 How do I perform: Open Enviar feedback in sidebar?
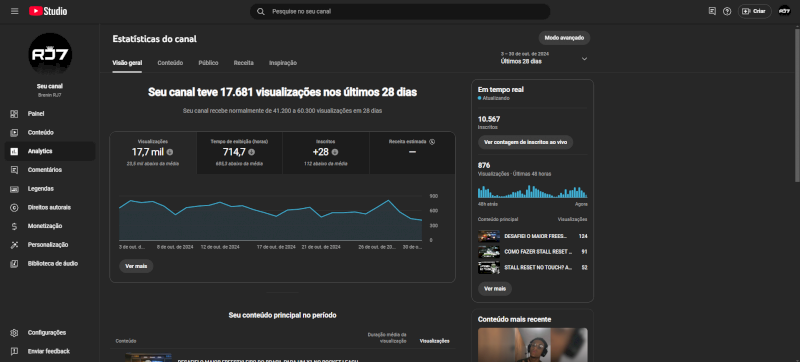coord(50,351)
